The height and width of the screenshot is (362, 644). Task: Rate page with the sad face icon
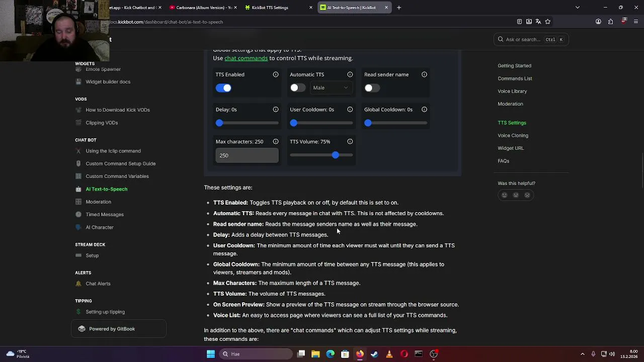click(527, 195)
